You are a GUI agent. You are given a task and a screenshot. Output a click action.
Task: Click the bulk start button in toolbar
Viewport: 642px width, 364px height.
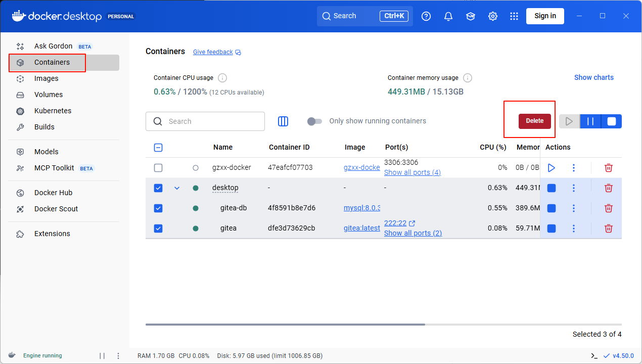click(x=569, y=121)
